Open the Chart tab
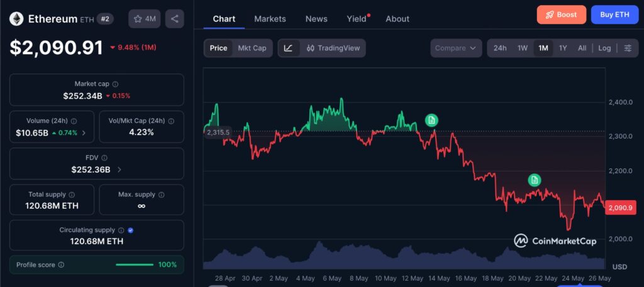Image resolution: width=644 pixels, height=287 pixels. coord(225,19)
